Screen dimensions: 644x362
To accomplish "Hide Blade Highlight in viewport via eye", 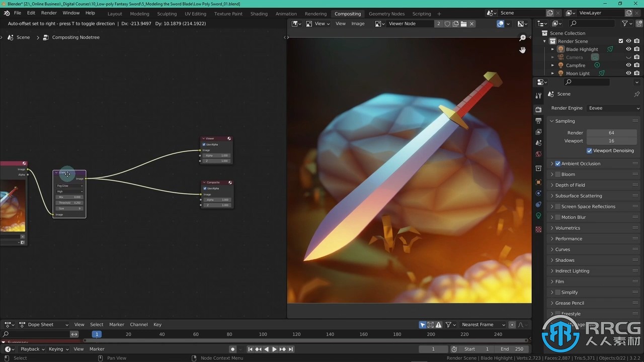I will (x=628, y=49).
